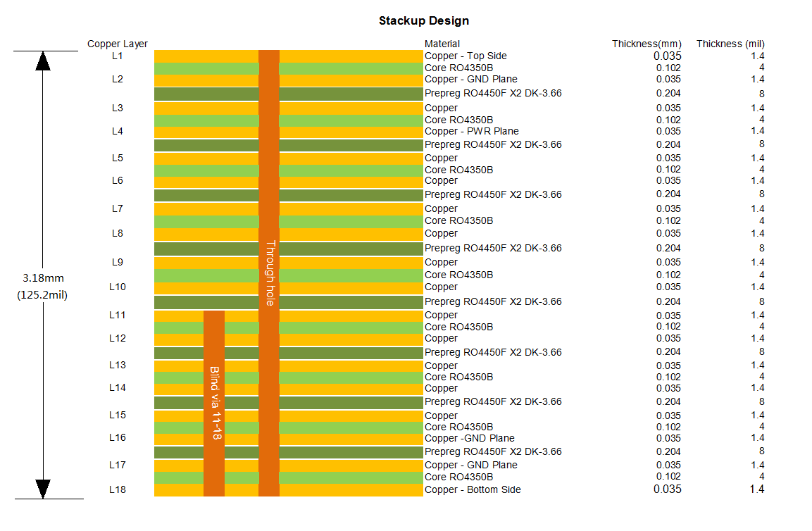
Task: Click the Thickness (mil) column header
Action: [x=730, y=44]
